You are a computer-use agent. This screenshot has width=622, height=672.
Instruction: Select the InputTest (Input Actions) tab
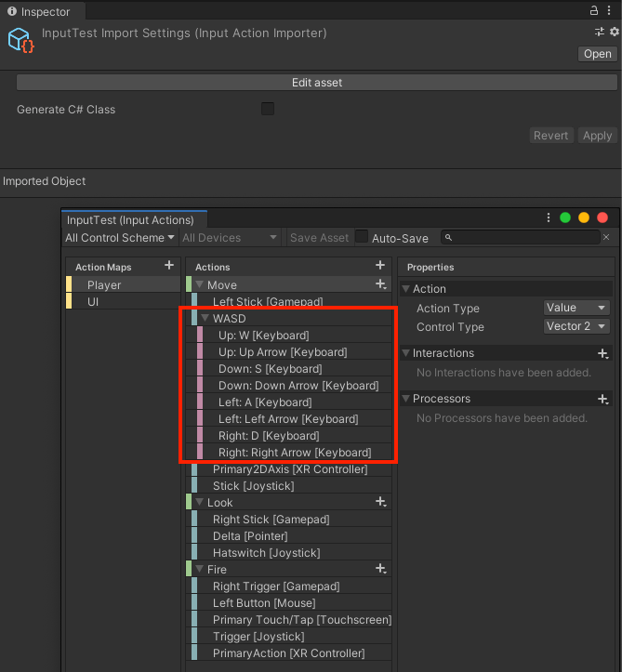point(135,220)
